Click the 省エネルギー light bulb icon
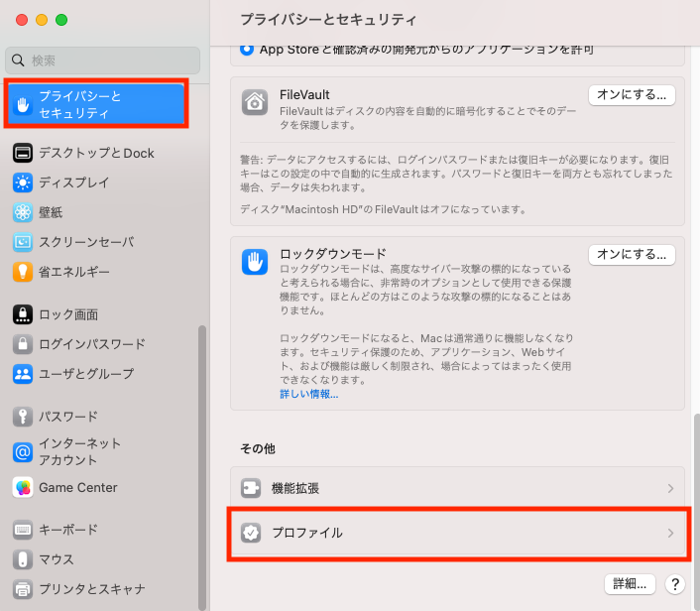 (23, 272)
